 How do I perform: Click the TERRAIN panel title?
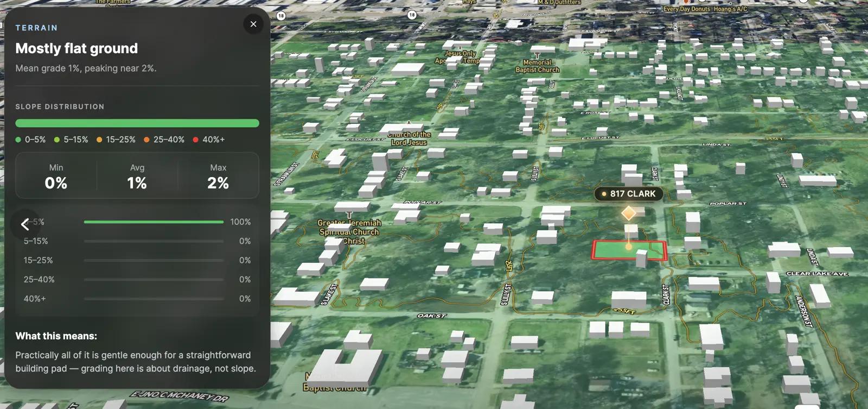pyautogui.click(x=36, y=28)
